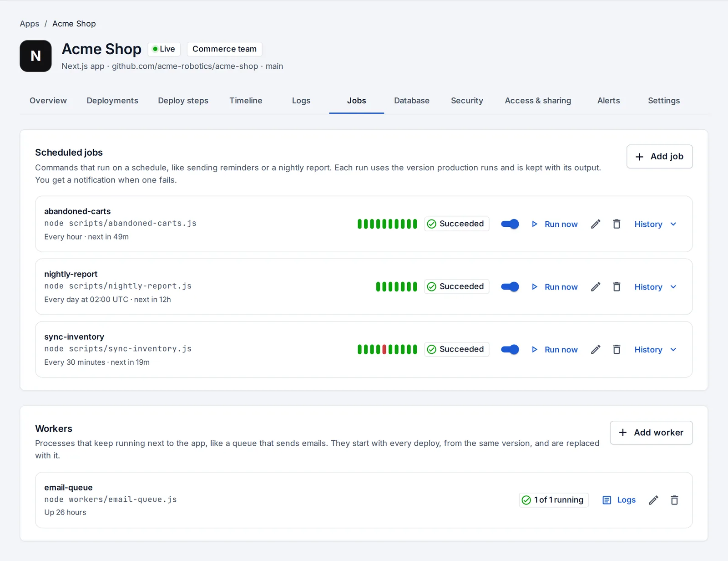This screenshot has height=561, width=728.
Task: Switch to the Security tab
Action: (x=467, y=101)
